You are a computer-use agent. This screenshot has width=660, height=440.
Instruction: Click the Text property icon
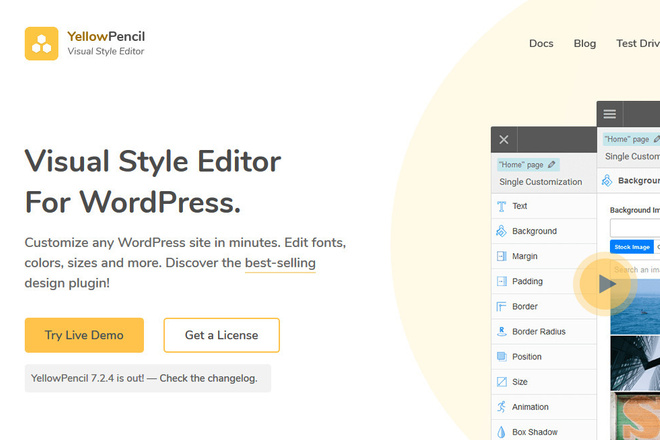[501, 206]
